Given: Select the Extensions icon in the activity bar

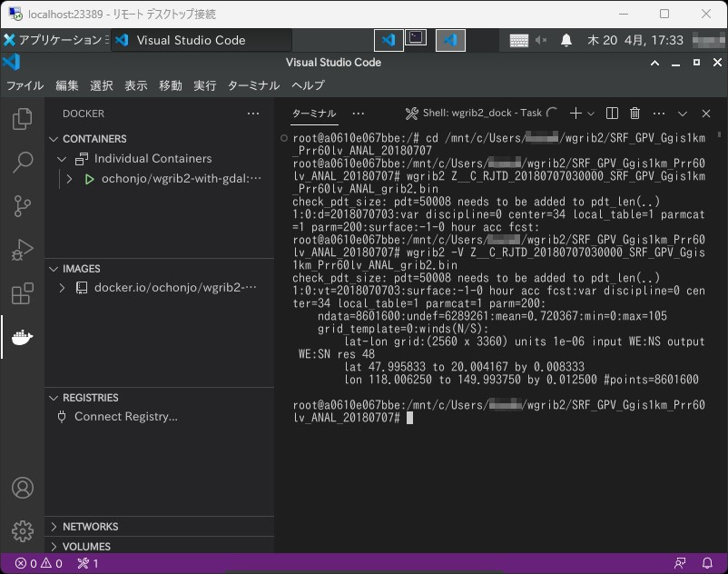Looking at the screenshot, I should coord(23,291).
